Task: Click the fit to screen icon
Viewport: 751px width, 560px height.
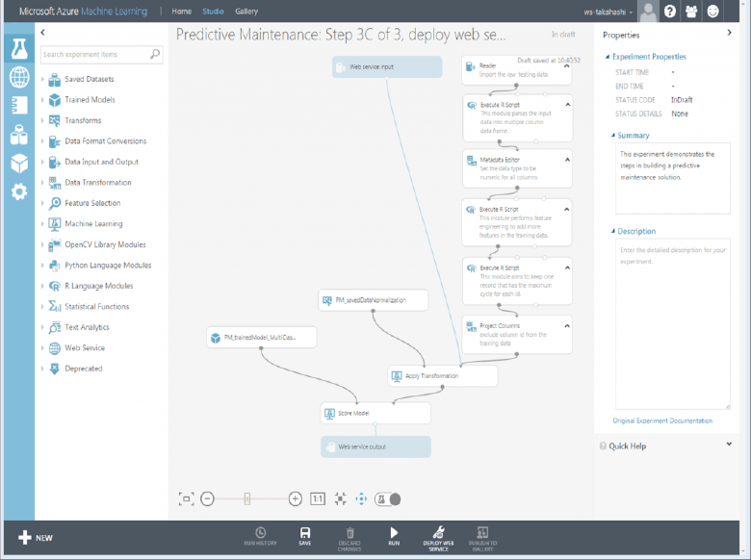Action: 187,499
